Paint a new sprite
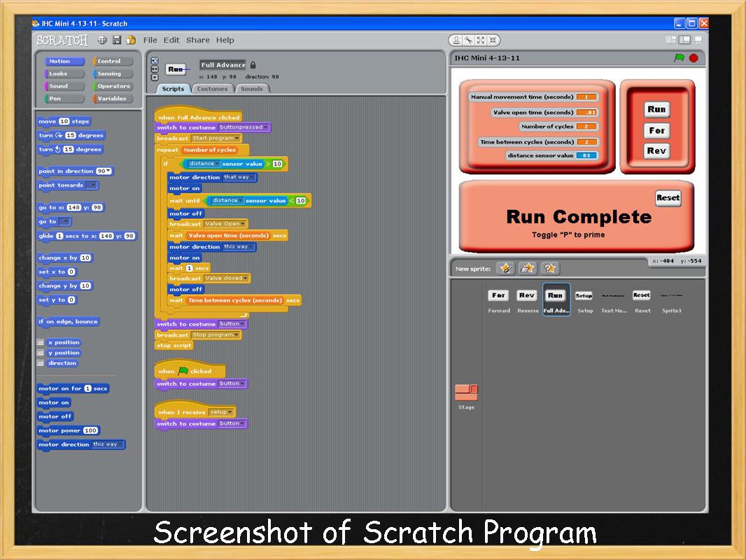The height and width of the screenshot is (560, 746). [x=505, y=268]
